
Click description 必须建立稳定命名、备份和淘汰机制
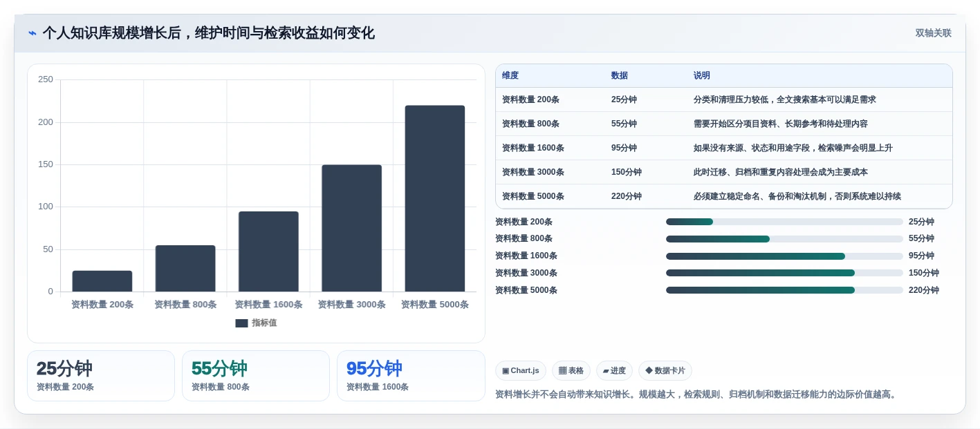point(761,196)
